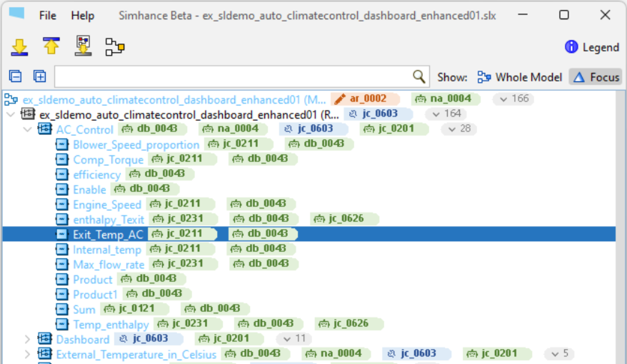Show Whole Model view
The image size is (627, 364).
pyautogui.click(x=520, y=77)
